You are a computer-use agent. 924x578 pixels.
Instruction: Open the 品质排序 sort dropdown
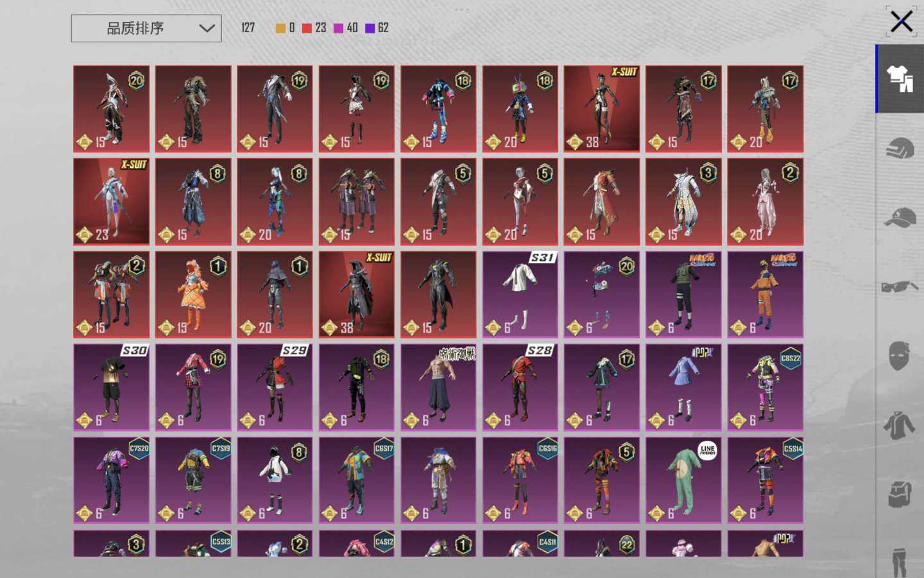(146, 28)
